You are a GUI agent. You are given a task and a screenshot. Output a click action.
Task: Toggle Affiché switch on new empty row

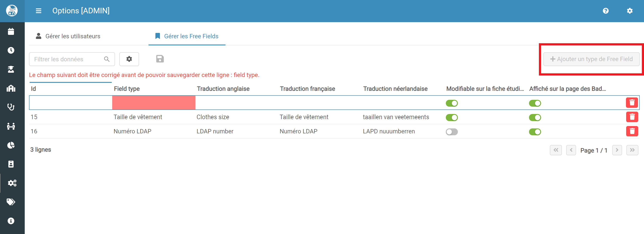[535, 103]
